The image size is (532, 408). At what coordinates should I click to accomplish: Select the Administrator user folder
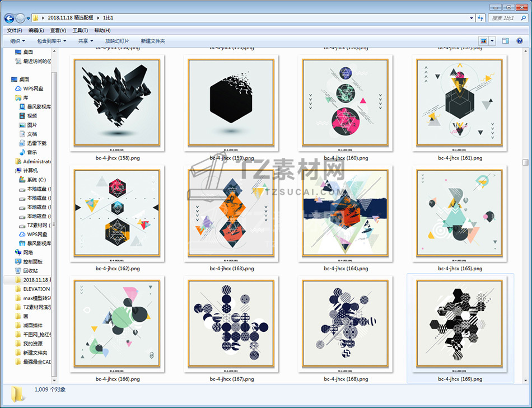(33, 161)
